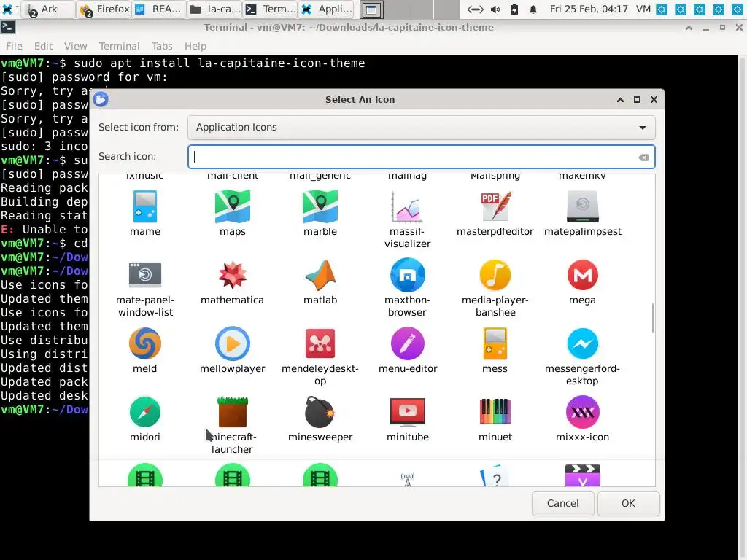Open the Terminal View menu
The width and height of the screenshot is (747, 560).
coord(75,46)
